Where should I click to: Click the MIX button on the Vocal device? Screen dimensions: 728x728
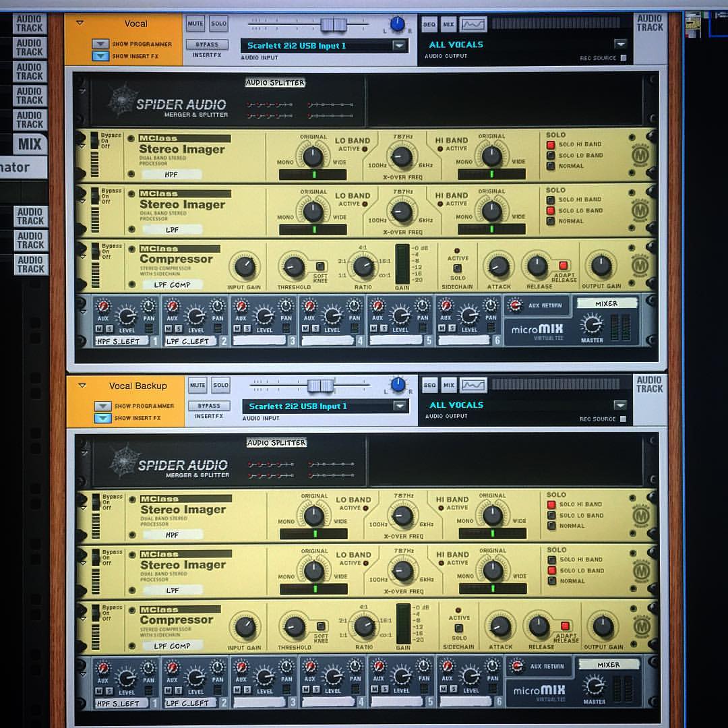point(448,25)
